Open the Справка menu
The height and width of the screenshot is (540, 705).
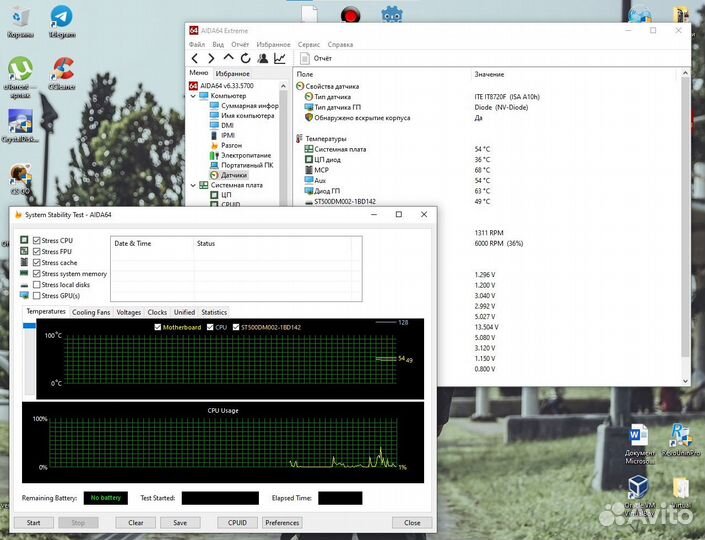coord(340,45)
